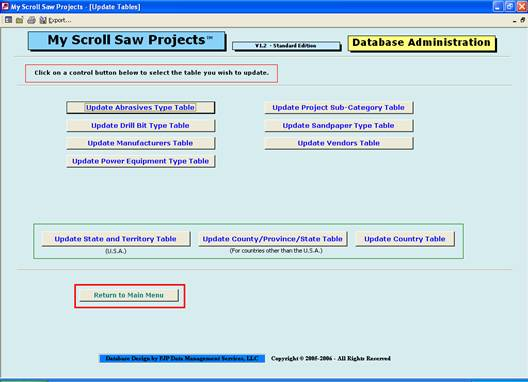The height and width of the screenshot is (382, 528).
Task: Open Update Project Sub-Category Table
Action: [x=338, y=107]
